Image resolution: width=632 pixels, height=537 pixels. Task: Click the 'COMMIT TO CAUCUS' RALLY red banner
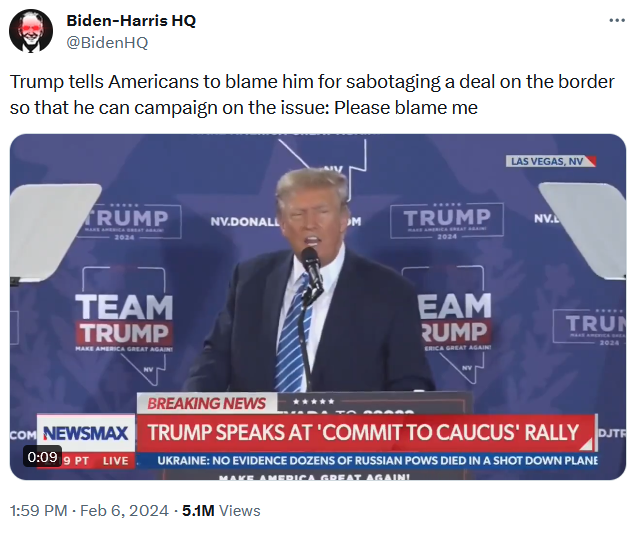(x=365, y=433)
